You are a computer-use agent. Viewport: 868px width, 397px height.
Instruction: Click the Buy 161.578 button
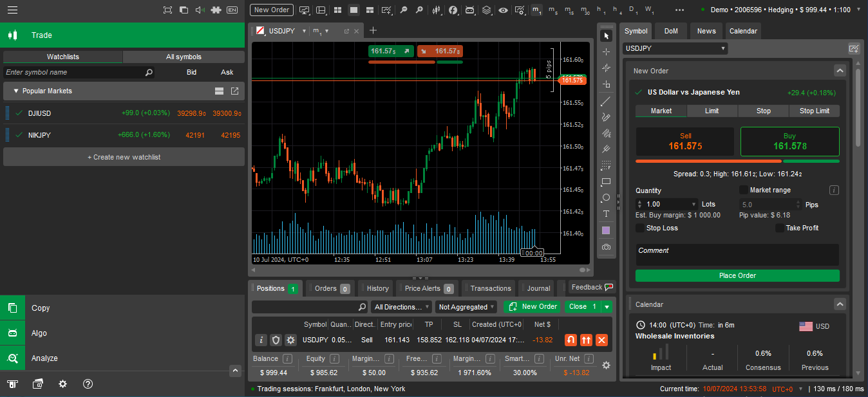click(x=789, y=141)
